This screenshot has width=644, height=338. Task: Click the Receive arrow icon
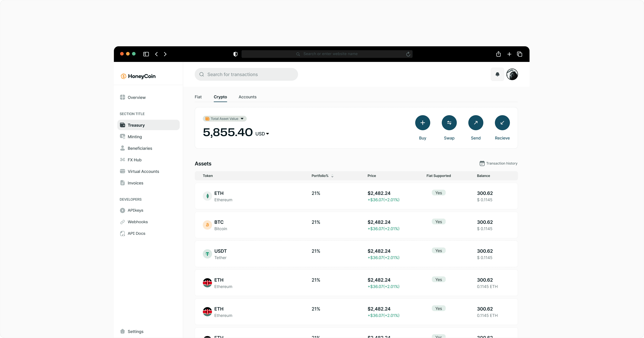[x=502, y=123]
